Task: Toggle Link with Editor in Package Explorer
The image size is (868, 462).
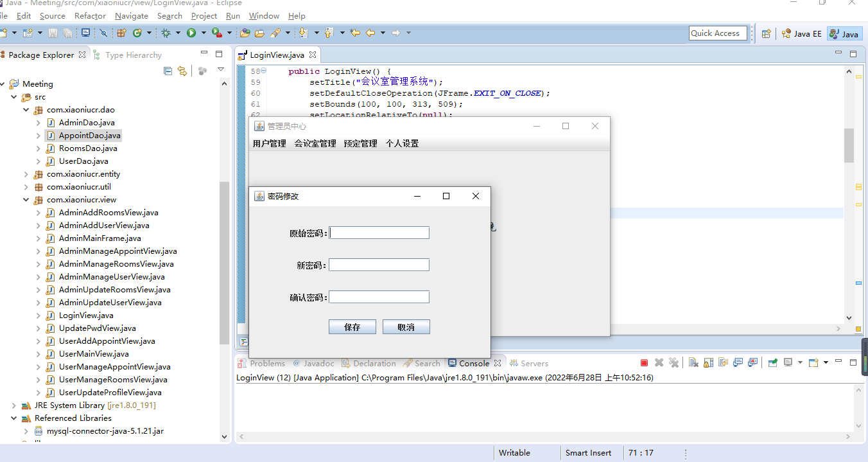Action: click(182, 71)
